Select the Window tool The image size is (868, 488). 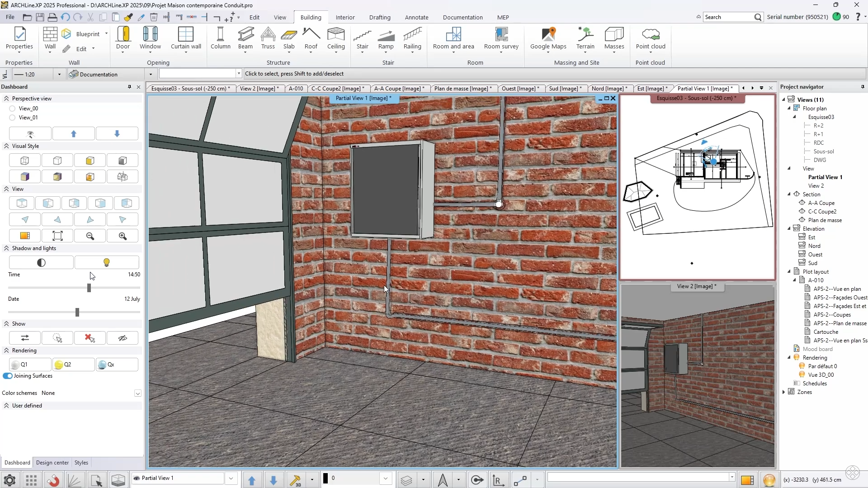point(150,38)
